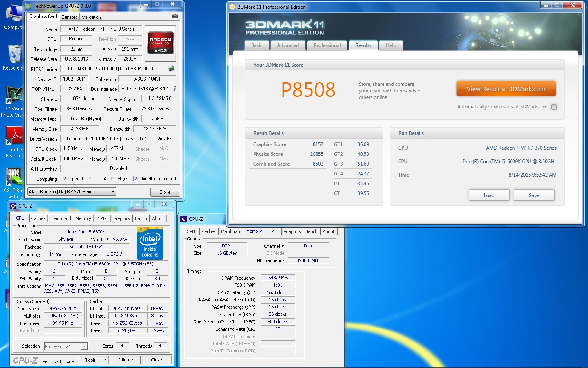Open the AMD Radeon R7 370 Series dropdown
588x368 pixels.
(72, 191)
